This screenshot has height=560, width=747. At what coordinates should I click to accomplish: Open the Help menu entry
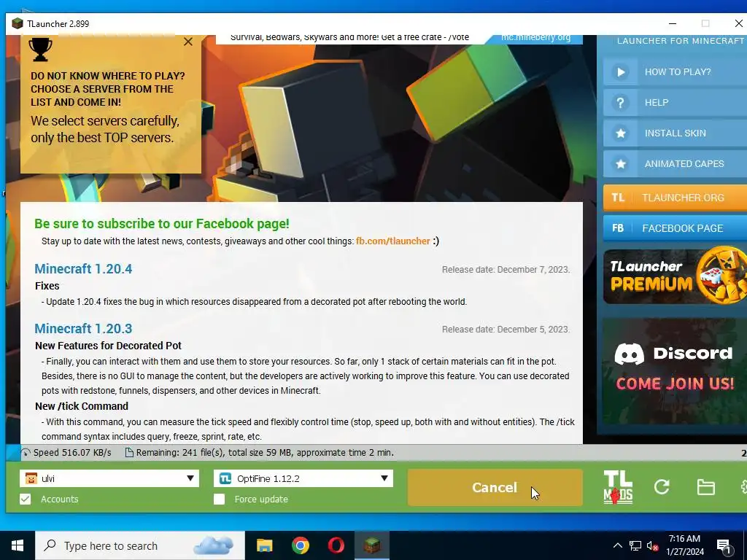[675, 102]
